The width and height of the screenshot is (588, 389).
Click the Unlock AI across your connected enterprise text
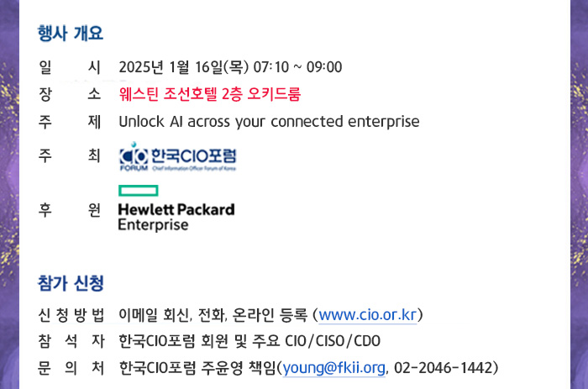tap(269, 122)
